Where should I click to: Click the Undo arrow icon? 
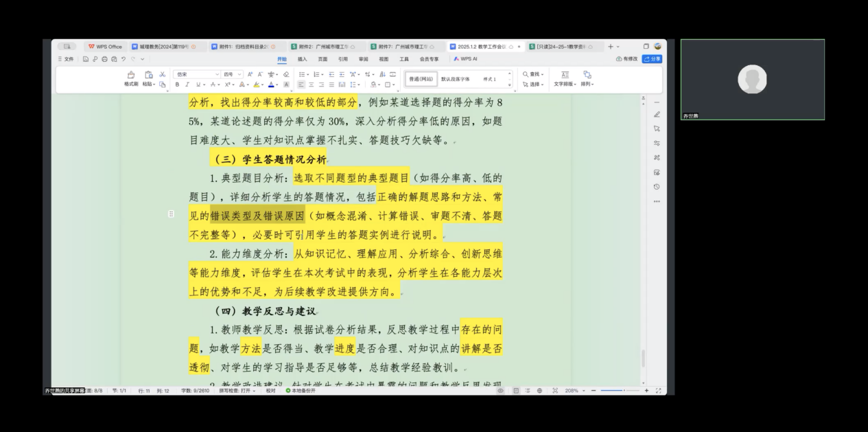(x=123, y=59)
